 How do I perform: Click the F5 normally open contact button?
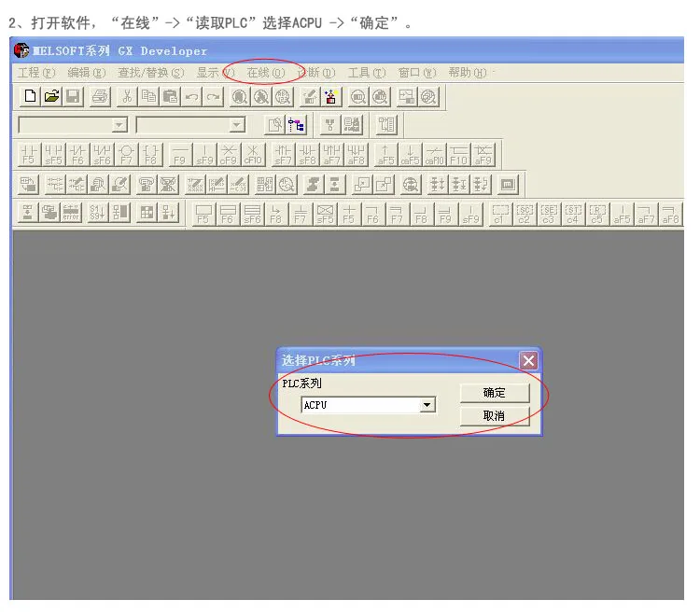[29, 154]
